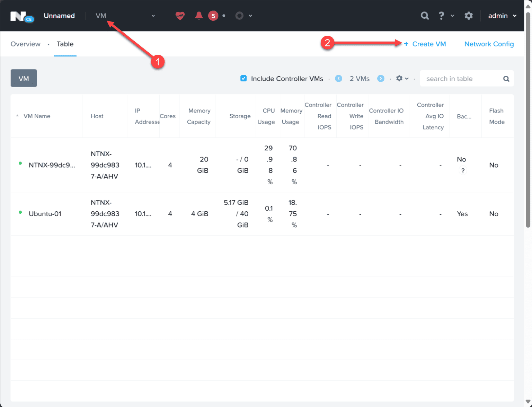Go to next page of VMs
The height and width of the screenshot is (407, 532).
[x=381, y=78]
